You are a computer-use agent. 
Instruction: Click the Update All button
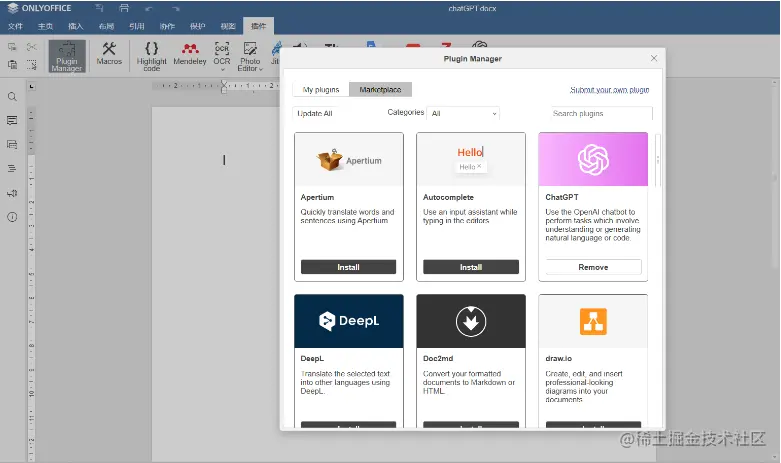(x=315, y=114)
